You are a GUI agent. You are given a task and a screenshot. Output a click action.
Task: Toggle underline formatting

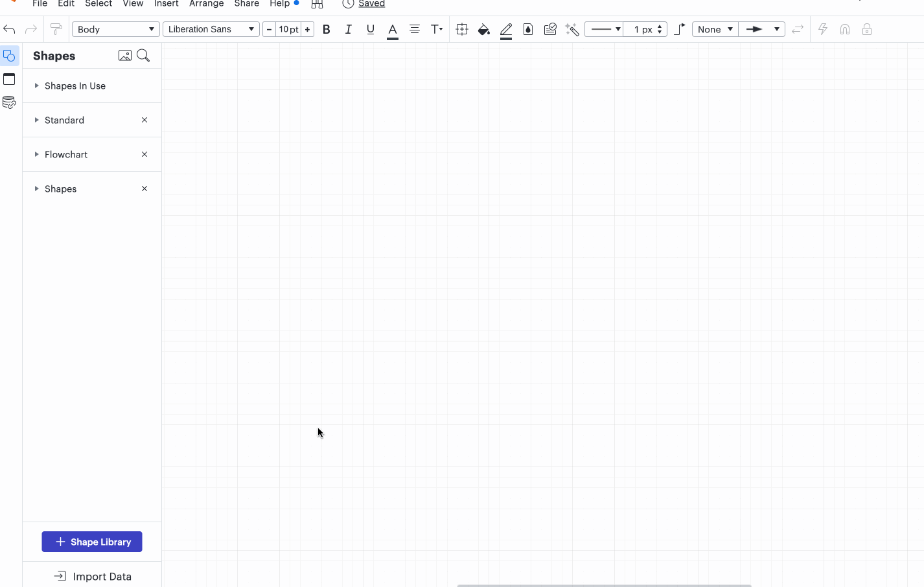click(x=371, y=29)
